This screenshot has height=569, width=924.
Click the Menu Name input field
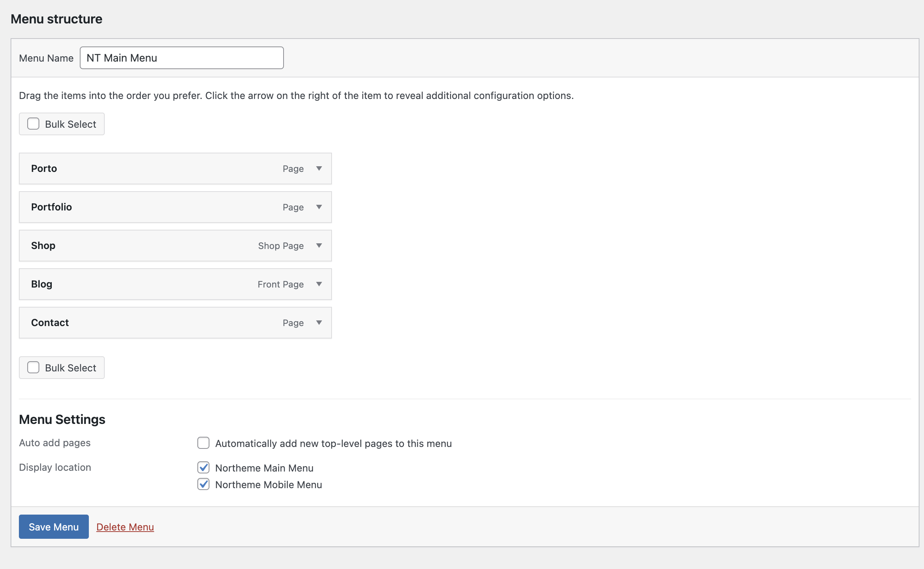click(x=181, y=57)
